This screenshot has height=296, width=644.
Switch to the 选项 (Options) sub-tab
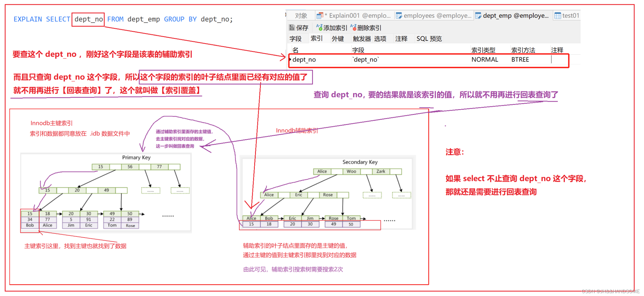(x=380, y=38)
